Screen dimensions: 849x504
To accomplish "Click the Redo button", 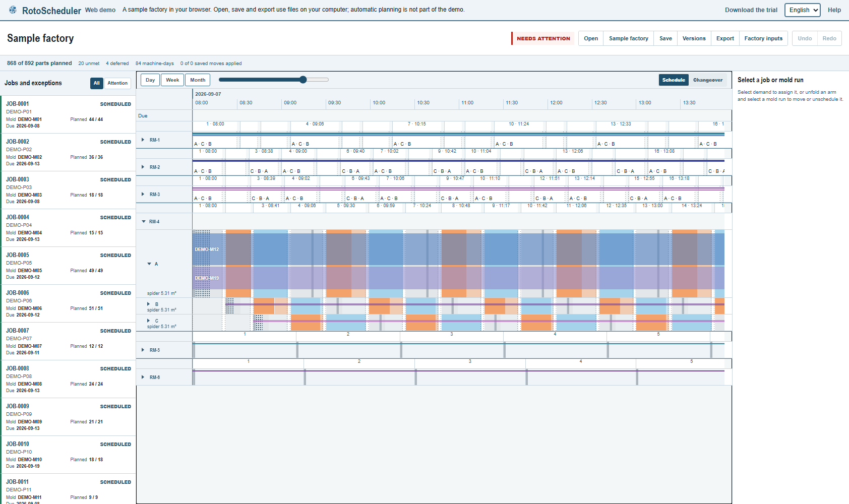I will (x=829, y=38).
